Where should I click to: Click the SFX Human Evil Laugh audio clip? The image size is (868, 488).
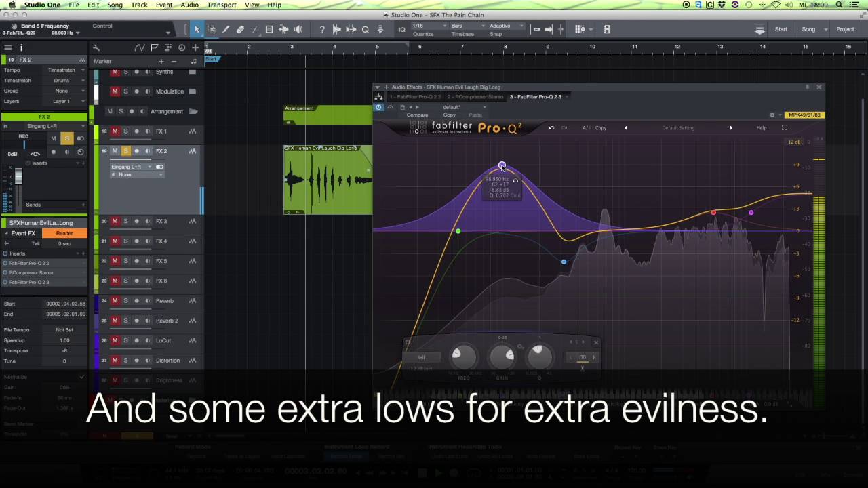pos(328,180)
